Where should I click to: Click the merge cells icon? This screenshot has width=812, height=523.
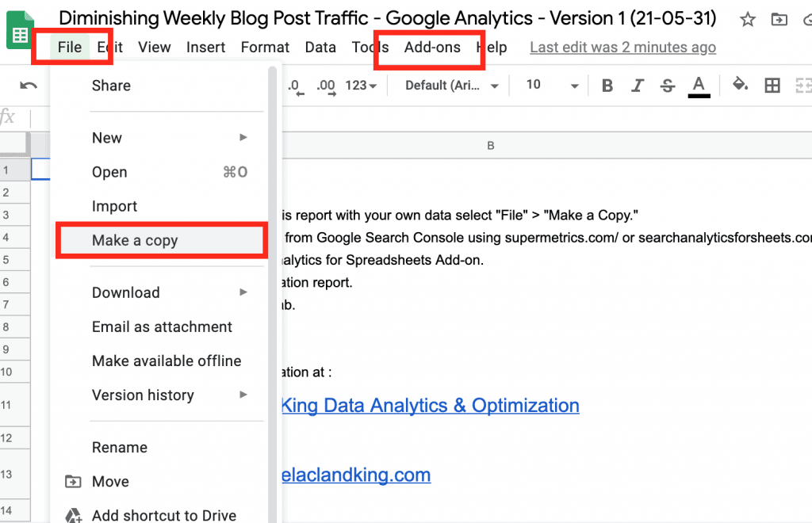pyautogui.click(x=803, y=86)
